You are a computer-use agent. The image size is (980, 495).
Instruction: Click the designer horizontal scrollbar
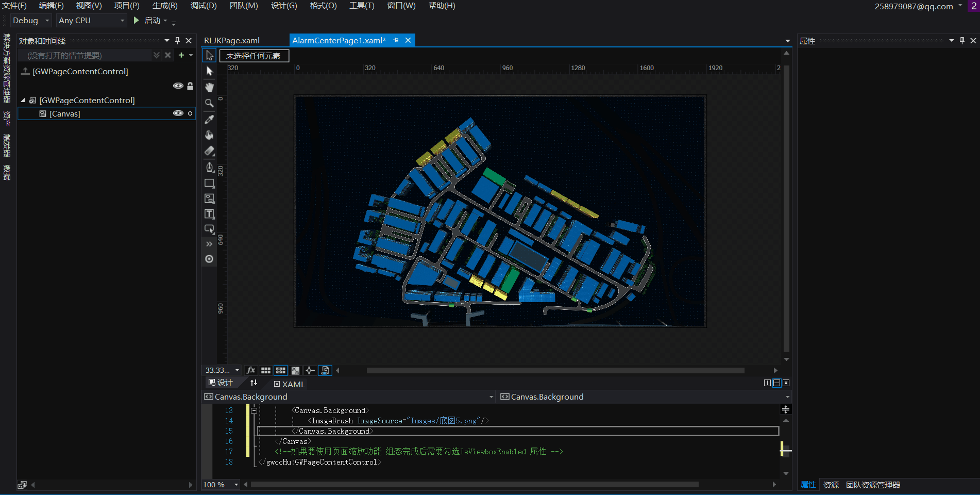click(x=555, y=370)
